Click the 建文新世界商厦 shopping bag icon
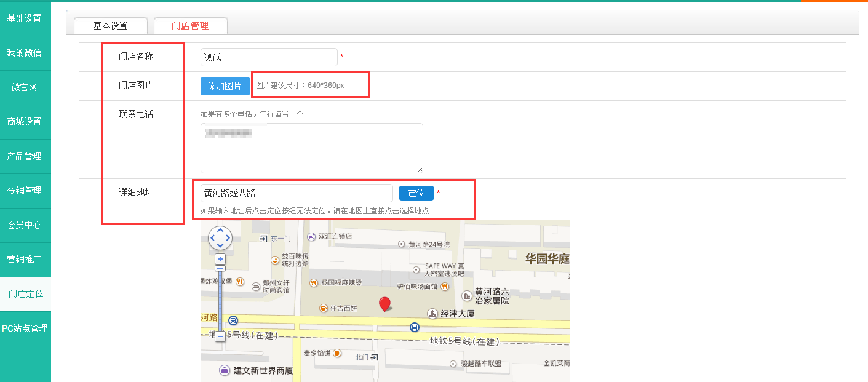The image size is (868, 382). click(x=225, y=370)
